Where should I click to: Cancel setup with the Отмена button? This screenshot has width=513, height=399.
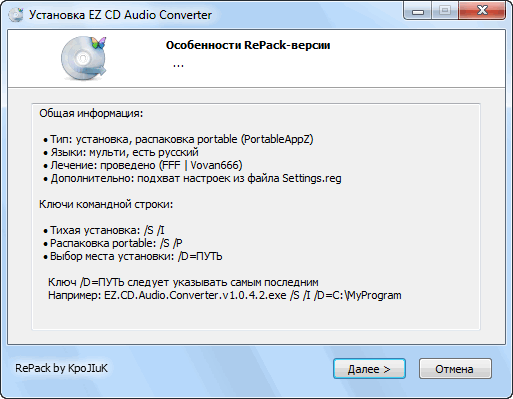click(455, 369)
